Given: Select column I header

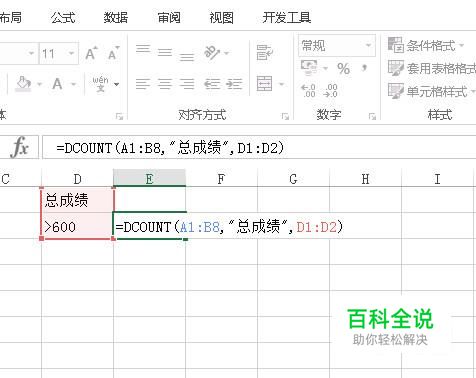Looking at the screenshot, I should tap(437, 179).
